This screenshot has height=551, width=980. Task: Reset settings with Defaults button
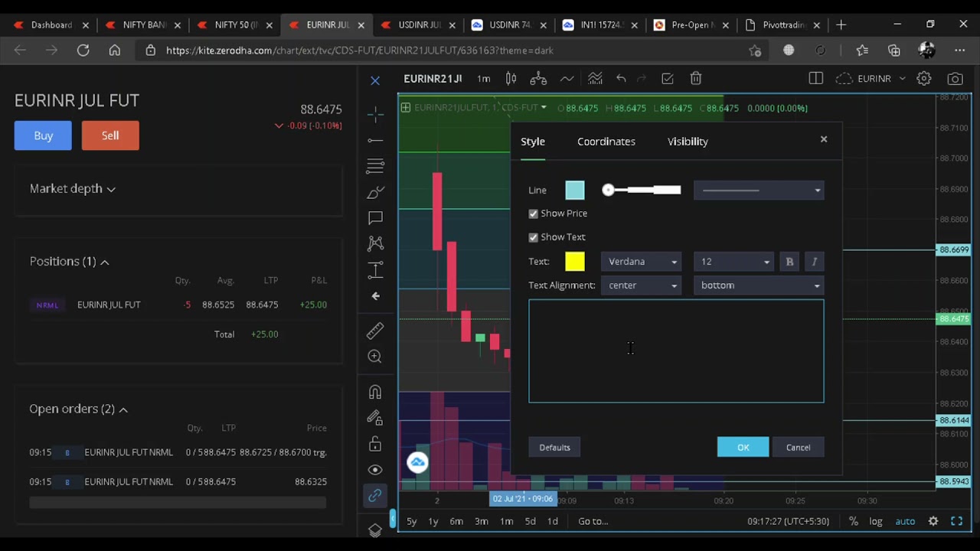[x=554, y=448]
